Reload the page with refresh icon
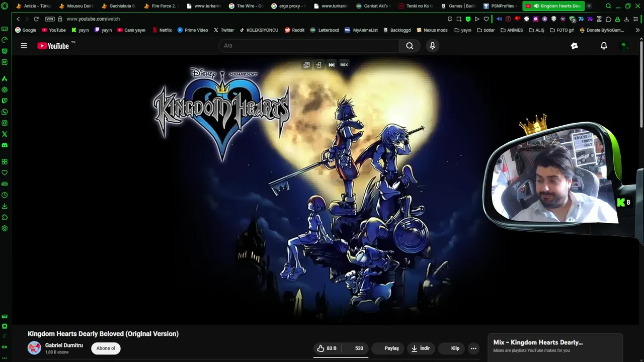 (36, 19)
